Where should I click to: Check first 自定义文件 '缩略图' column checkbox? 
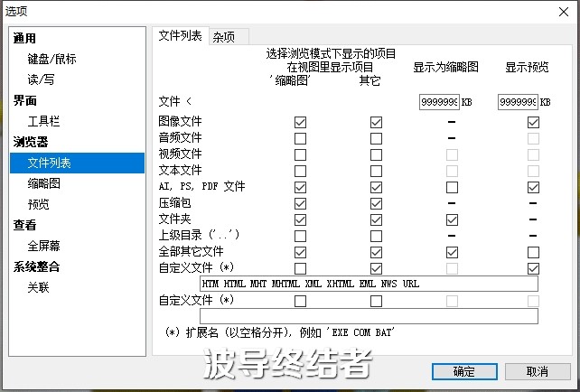coord(300,269)
